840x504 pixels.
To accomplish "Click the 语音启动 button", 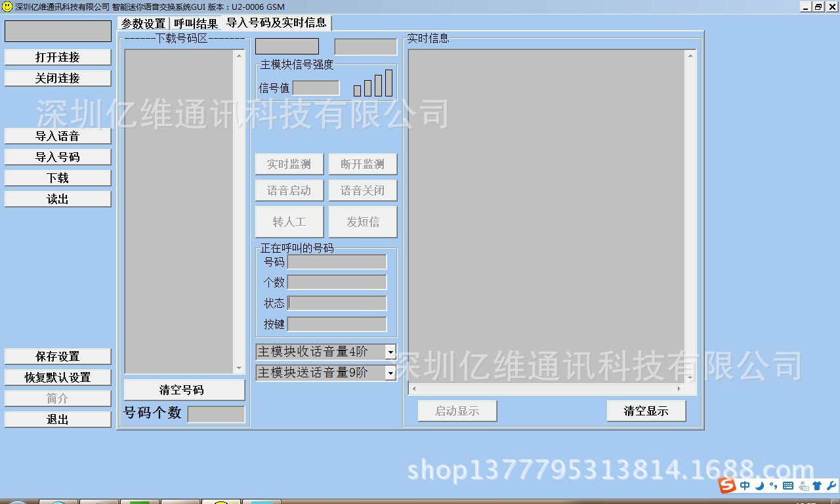I will point(289,190).
